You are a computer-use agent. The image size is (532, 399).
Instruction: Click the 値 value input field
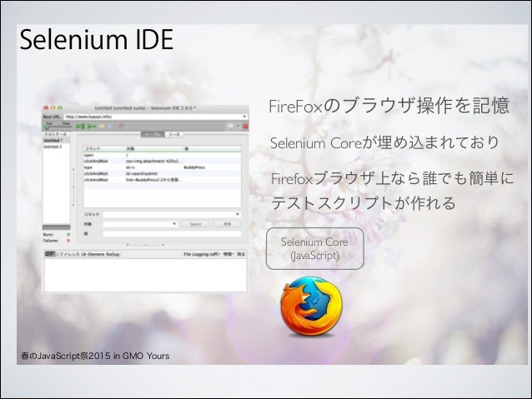[x=172, y=233]
